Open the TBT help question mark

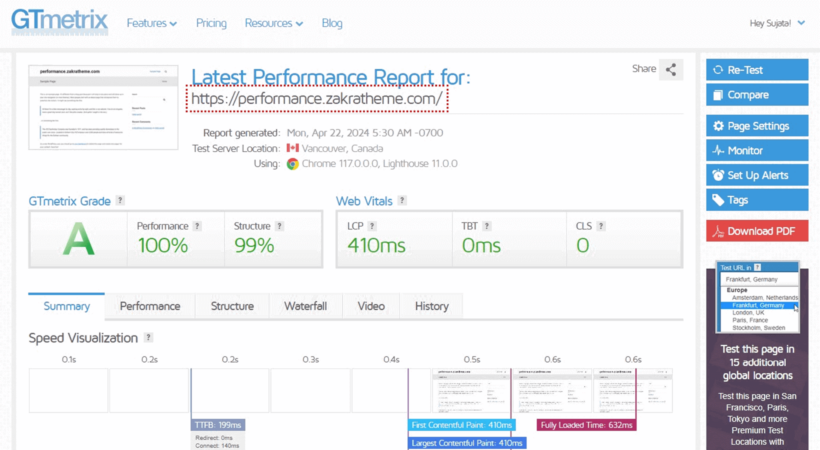[x=486, y=226]
